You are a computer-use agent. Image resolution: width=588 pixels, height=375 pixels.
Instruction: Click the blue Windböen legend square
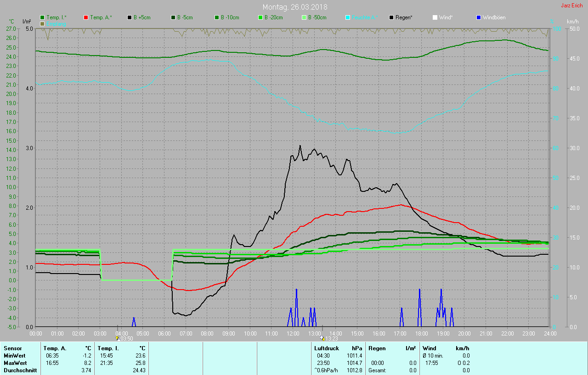point(479,17)
